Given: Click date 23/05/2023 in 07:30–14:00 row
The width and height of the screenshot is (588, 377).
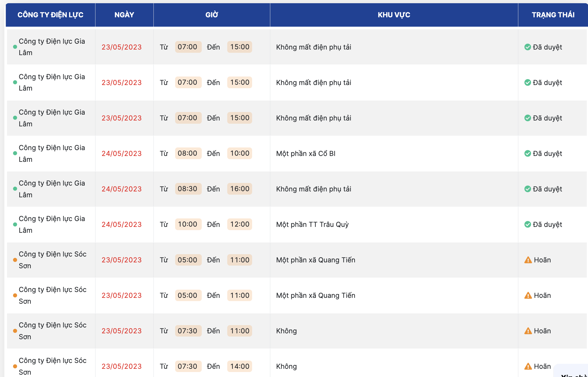Looking at the screenshot, I should click(122, 366).
